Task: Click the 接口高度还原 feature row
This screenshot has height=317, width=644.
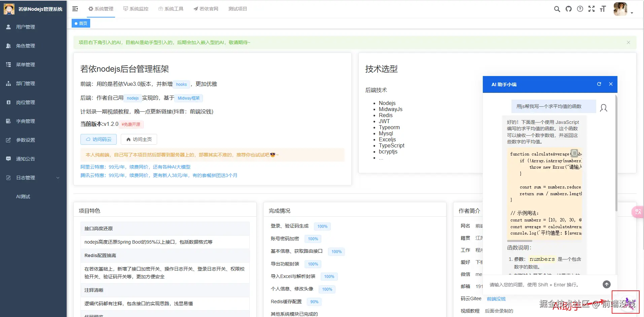Action: point(165,228)
